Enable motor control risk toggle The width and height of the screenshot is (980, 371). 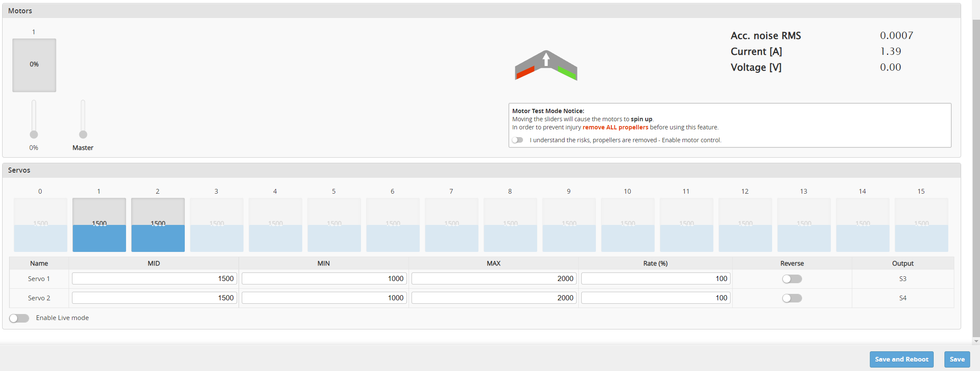(x=517, y=140)
